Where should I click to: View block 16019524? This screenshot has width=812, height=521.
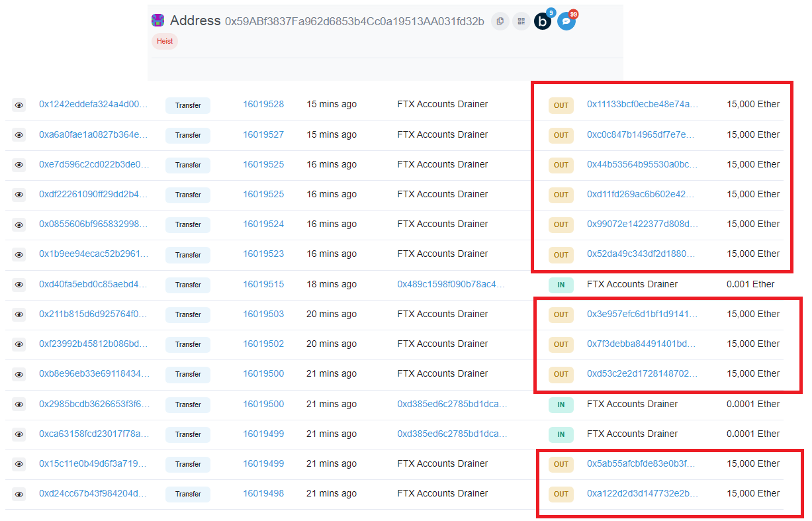point(263,224)
